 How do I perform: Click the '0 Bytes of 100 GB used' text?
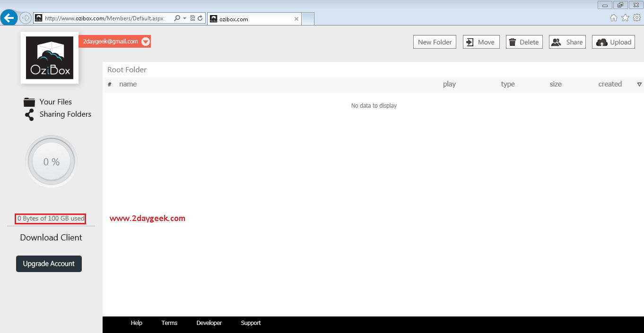[51, 218]
